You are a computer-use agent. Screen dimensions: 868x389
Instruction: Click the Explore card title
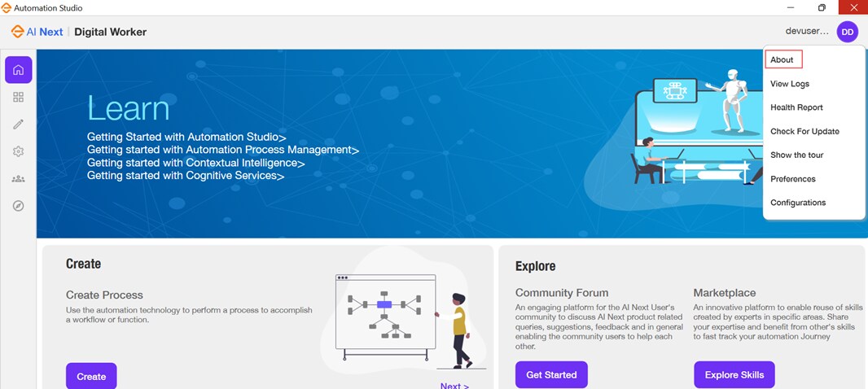(x=535, y=266)
